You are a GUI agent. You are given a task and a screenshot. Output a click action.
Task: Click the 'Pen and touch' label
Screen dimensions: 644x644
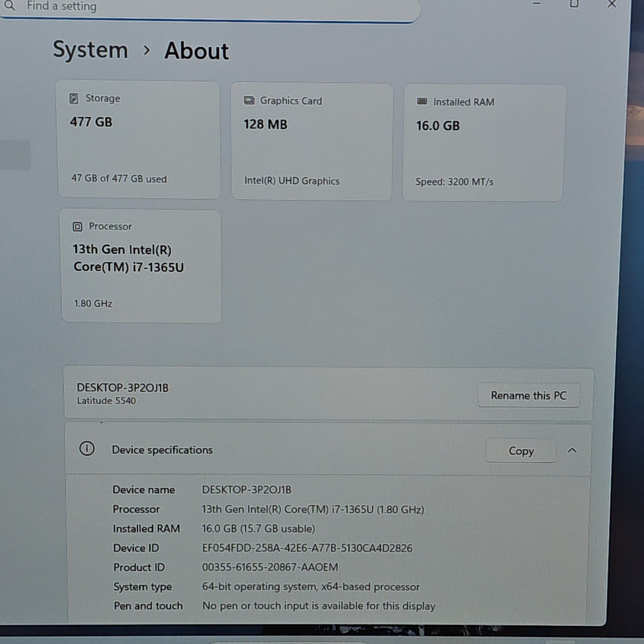[149, 606]
